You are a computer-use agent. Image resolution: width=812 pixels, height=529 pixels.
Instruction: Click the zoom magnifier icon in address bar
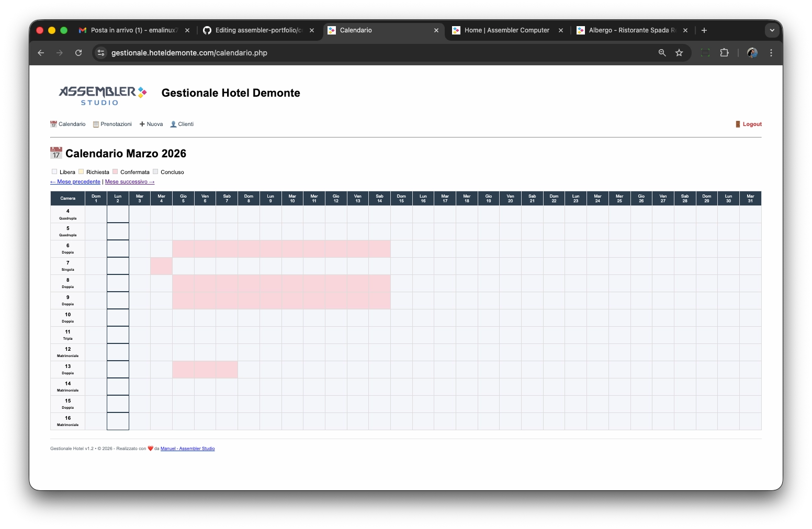(x=662, y=53)
